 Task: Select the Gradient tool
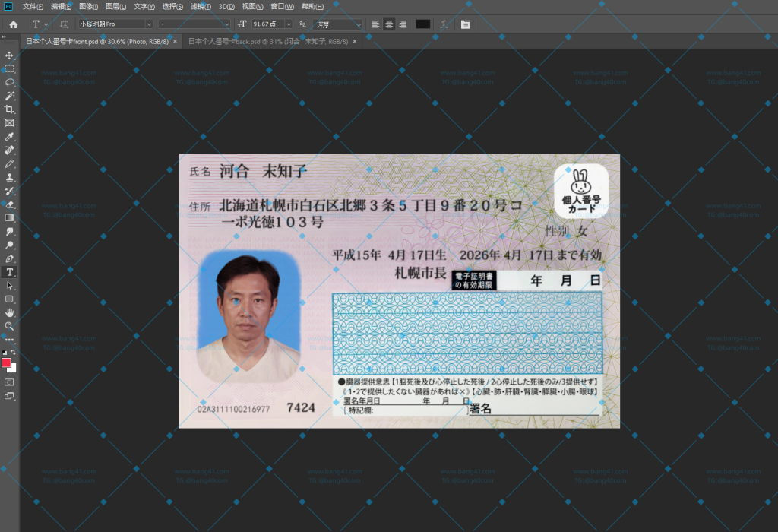[x=10, y=217]
